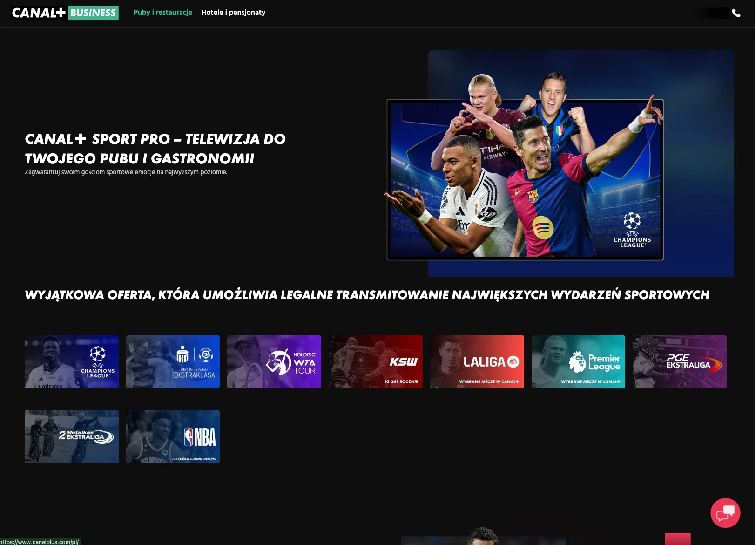Select the PGE Ekstraliga tile

point(680,361)
